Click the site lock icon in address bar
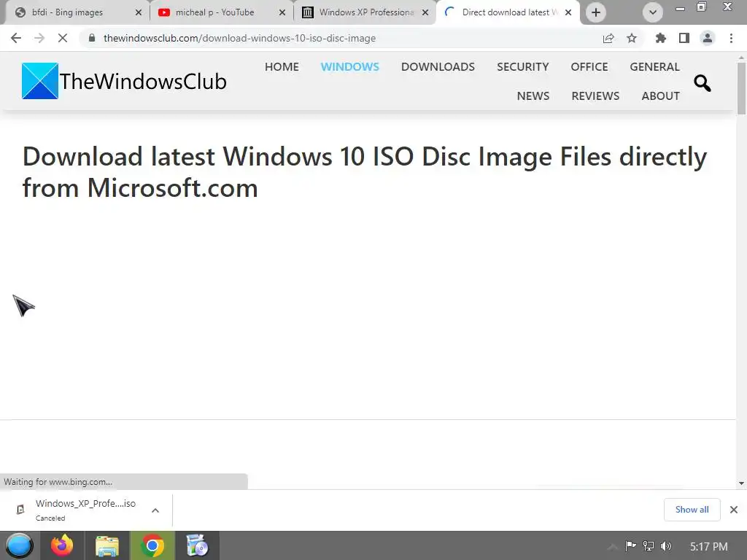The width and height of the screenshot is (747, 560). coord(92,38)
